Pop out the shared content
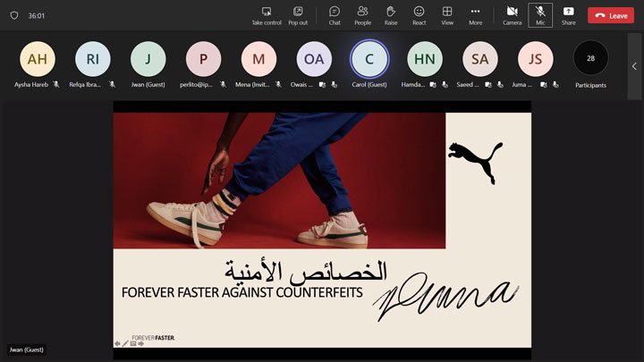This screenshot has width=644, height=362. tap(298, 15)
